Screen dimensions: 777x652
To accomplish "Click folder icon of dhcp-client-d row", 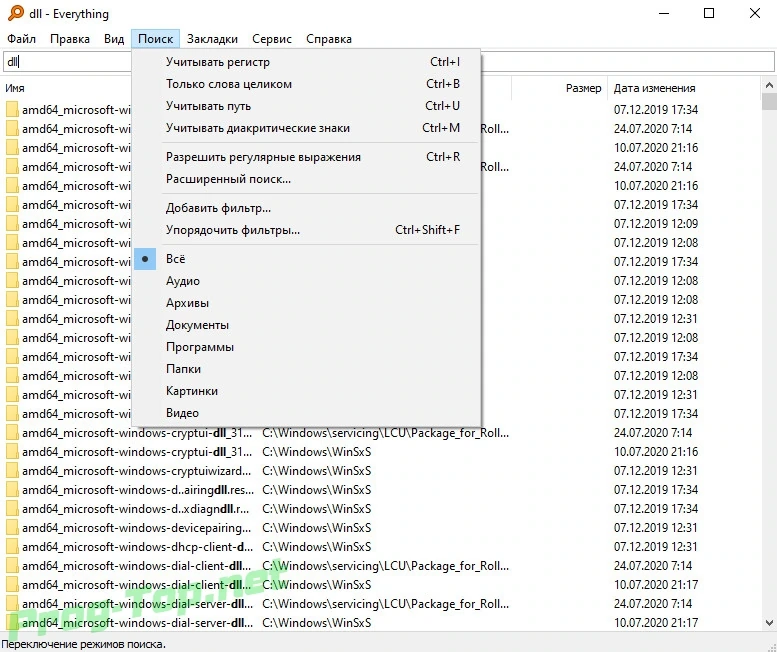I will point(12,547).
